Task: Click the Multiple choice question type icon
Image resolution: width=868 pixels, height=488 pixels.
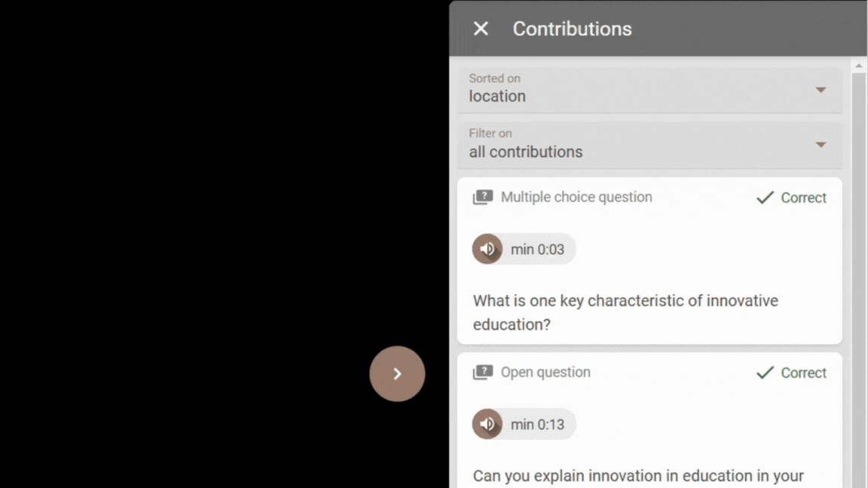Action: pos(483,197)
